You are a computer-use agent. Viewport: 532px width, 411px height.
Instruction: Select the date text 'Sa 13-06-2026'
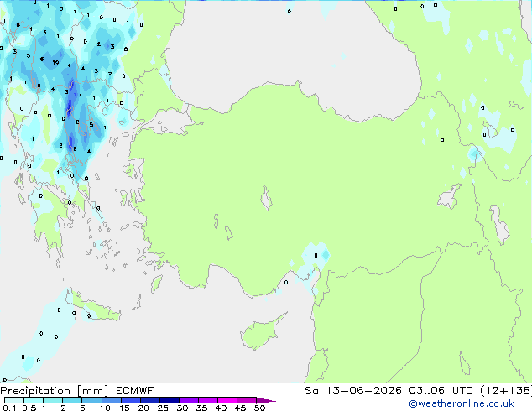tap(353, 391)
